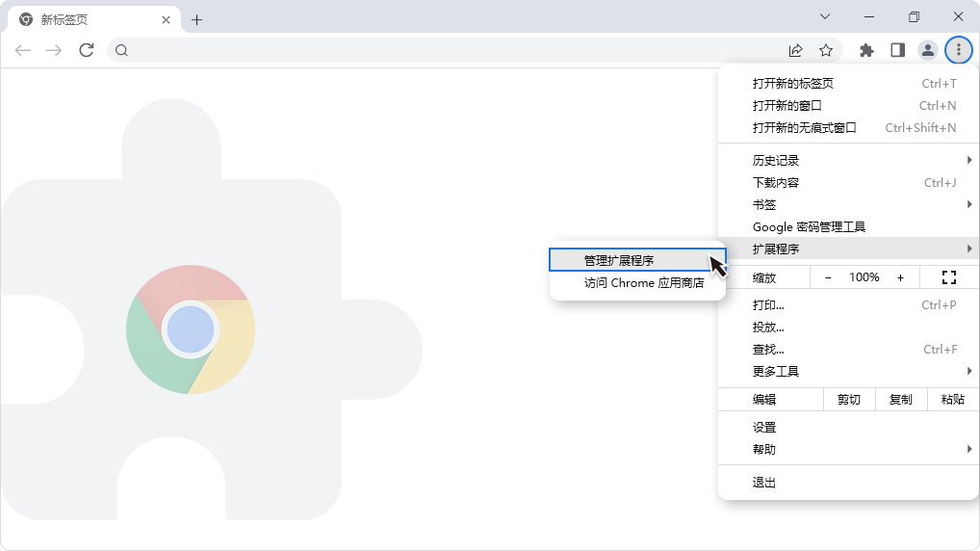Go back using the back arrow
Screen dimensions: 980x551
[23, 51]
